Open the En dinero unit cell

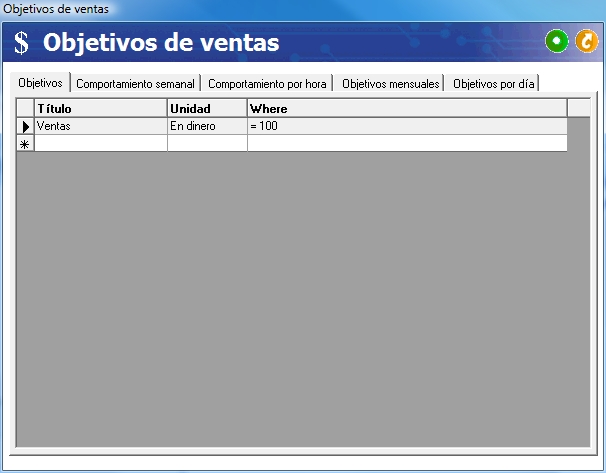207,127
